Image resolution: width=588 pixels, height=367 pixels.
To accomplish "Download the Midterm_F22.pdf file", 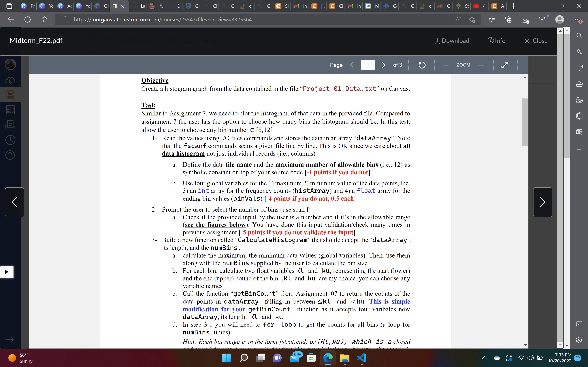I will click(x=452, y=41).
